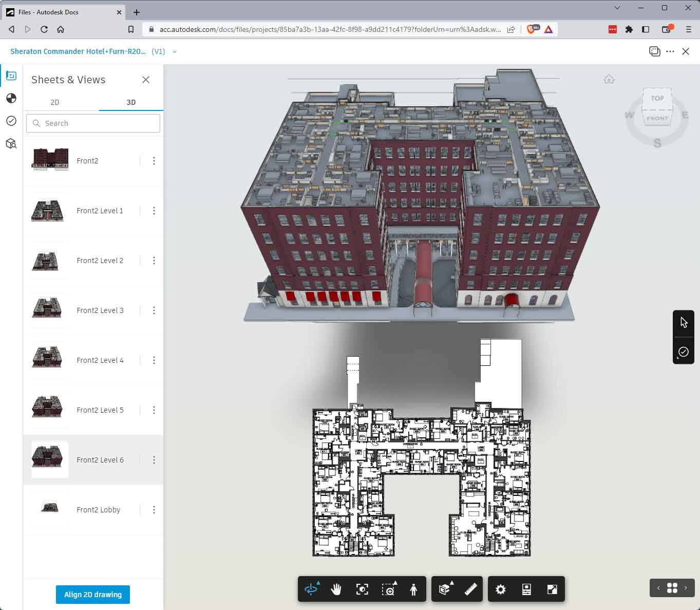Screen dimensions: 700x610
Task: Click the TOP face of the view cube
Action: coord(657,98)
